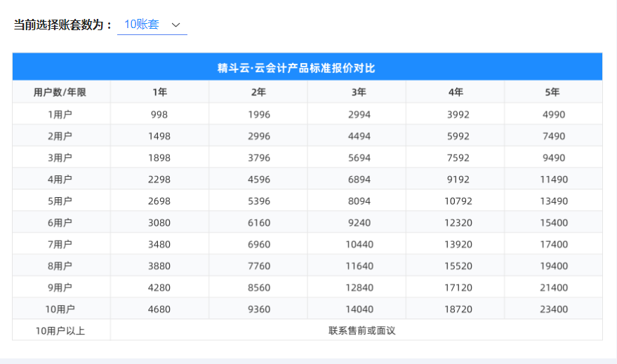
Task: Click the price 15520 cell
Action: [x=456, y=265]
